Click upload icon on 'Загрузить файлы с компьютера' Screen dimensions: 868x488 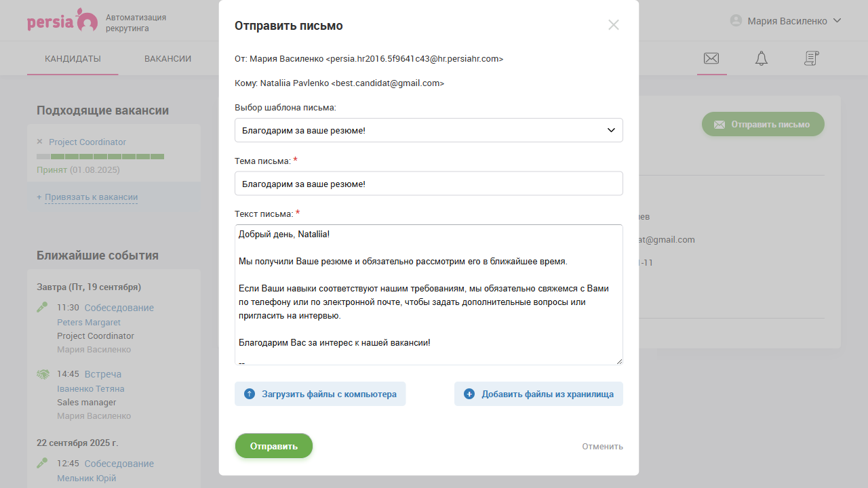point(249,394)
